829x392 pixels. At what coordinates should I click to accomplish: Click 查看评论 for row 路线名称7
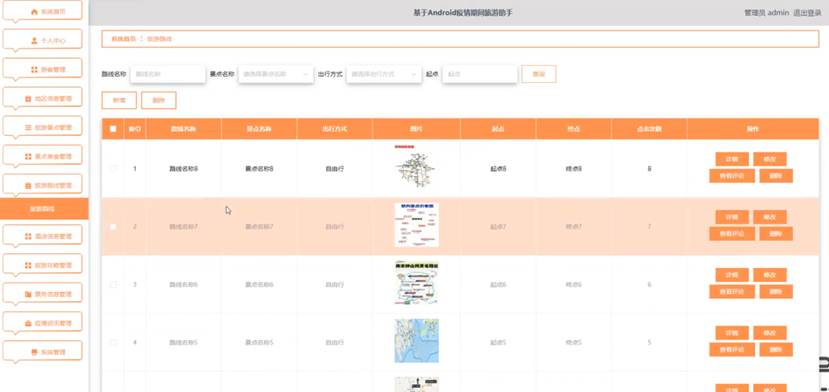pos(732,234)
